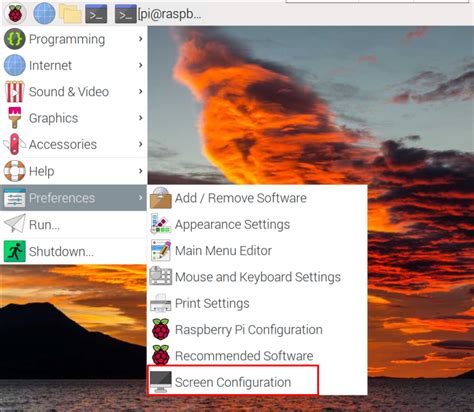This screenshot has height=412, width=474.
Task: Open Appearance Settings
Action: (257, 224)
